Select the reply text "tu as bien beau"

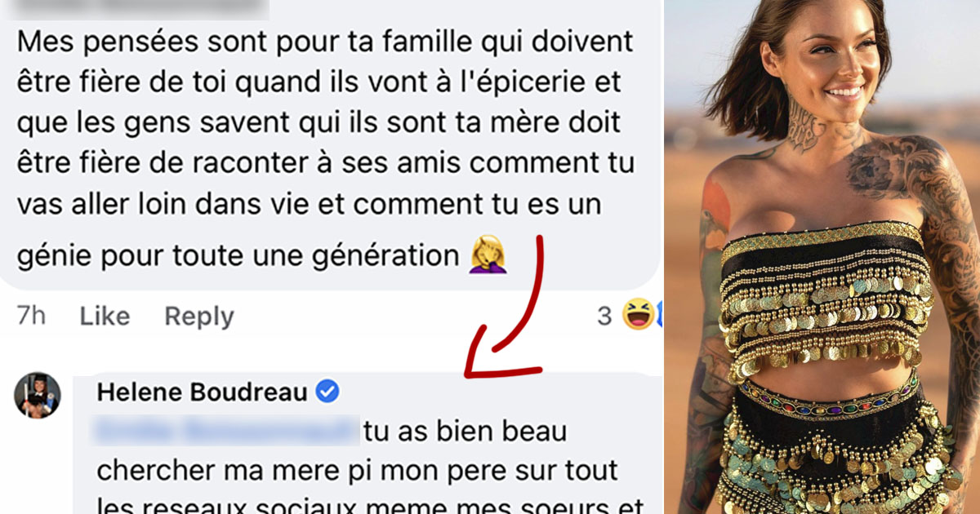pyautogui.click(x=465, y=431)
